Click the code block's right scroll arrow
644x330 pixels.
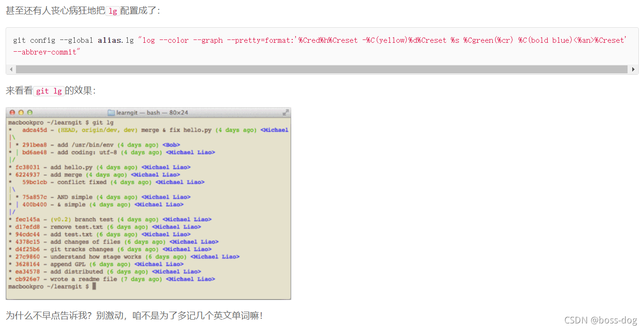[x=634, y=70]
